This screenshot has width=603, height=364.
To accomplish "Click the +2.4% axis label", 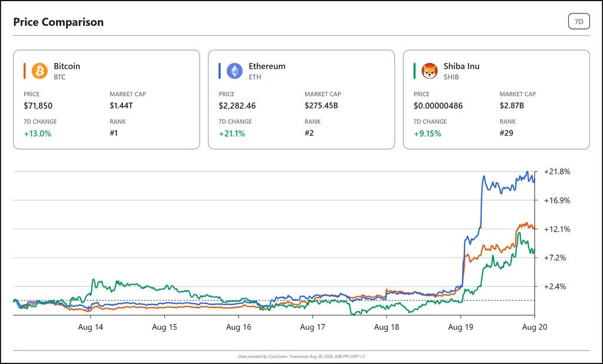I will 555,287.
